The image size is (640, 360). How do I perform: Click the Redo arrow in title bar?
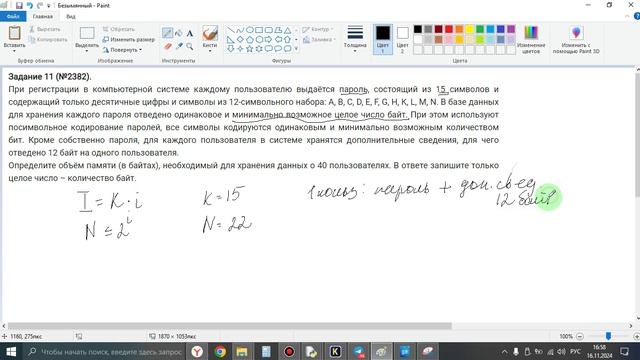[40, 5]
